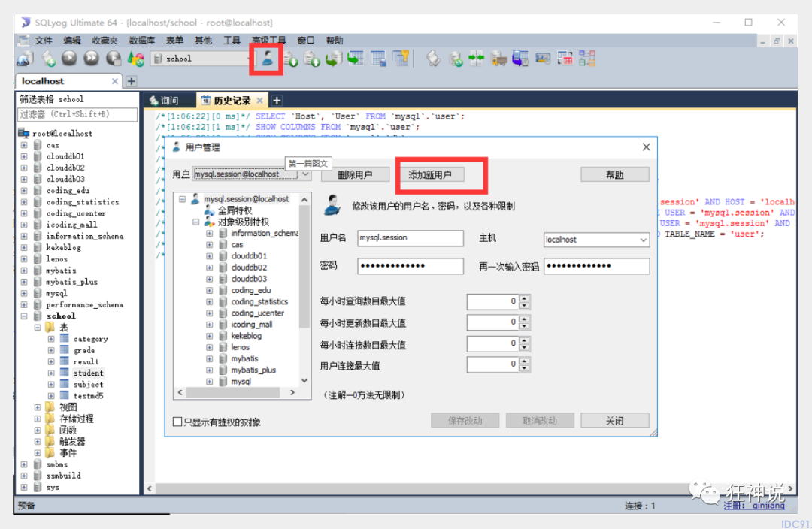Click the new connection toolbar icon
This screenshot has width=812, height=529.
[x=25, y=59]
